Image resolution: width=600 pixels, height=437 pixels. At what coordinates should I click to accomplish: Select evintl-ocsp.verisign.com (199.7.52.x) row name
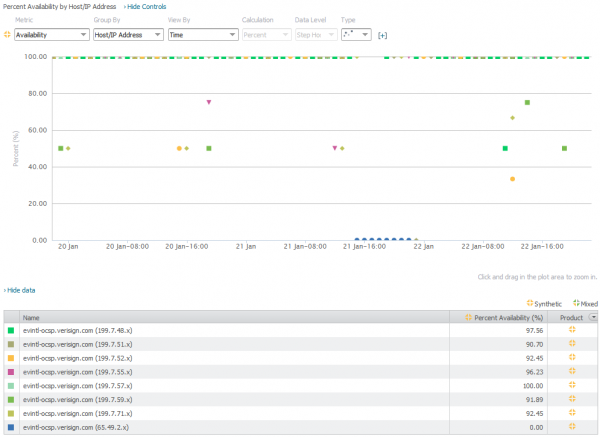pyautogui.click(x=77, y=358)
